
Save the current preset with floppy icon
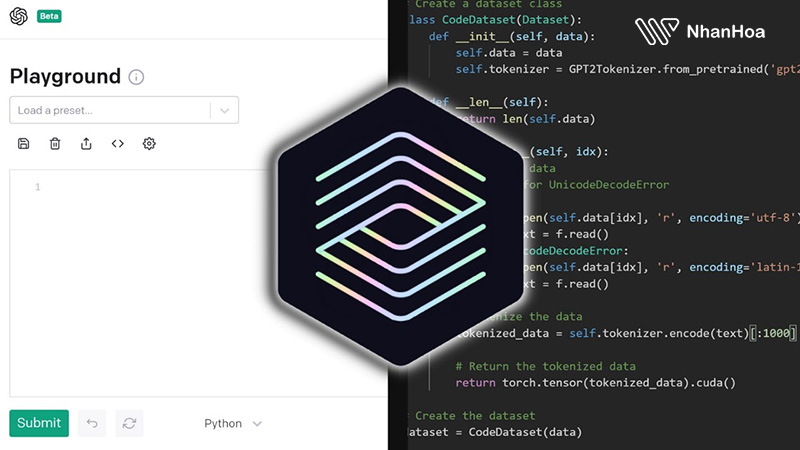click(x=23, y=143)
